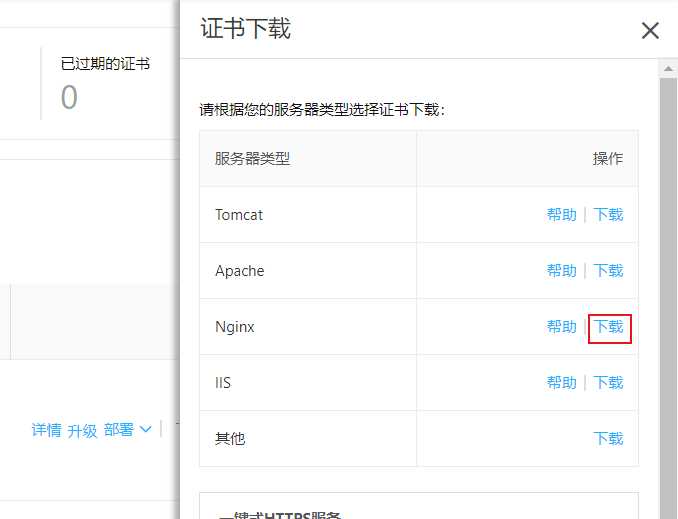678x519 pixels.
Task: Click the scrollbar up arrow
Action: 669,69
